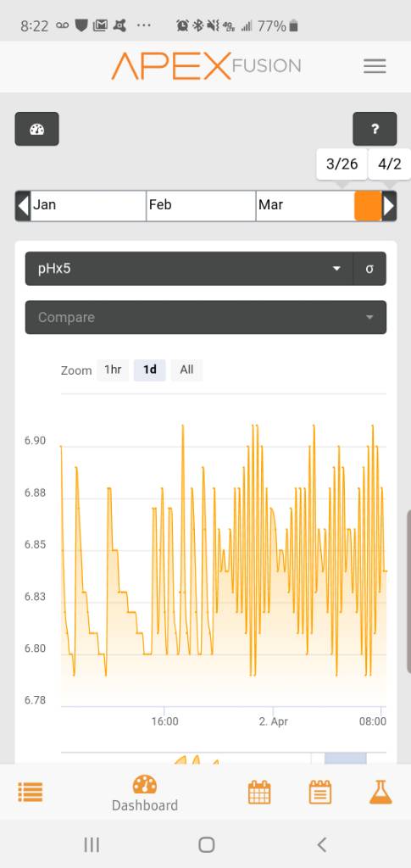This screenshot has height=868, width=411.
Task: Click the orange date range slider handle
Action: click(x=368, y=206)
